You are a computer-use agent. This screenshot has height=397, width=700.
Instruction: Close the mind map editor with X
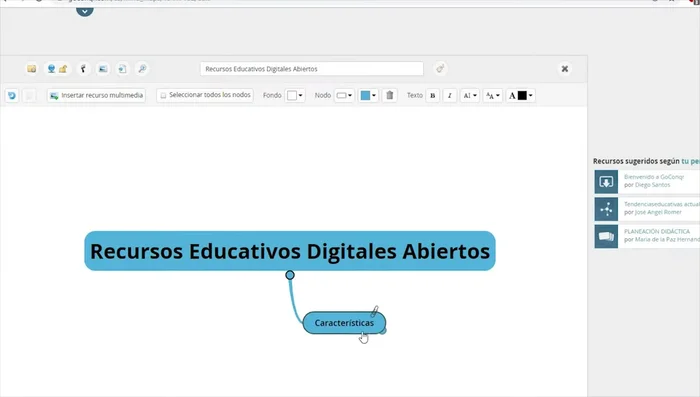(x=565, y=69)
